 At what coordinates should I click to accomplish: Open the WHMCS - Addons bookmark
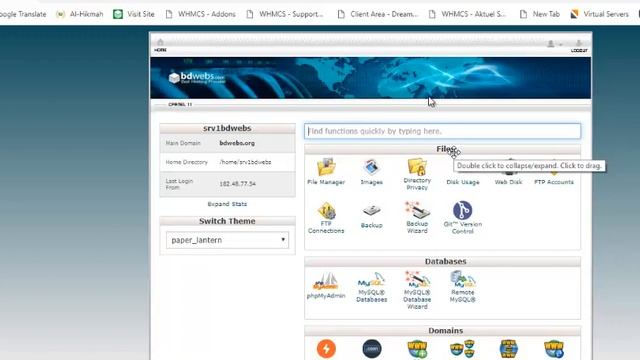200,14
